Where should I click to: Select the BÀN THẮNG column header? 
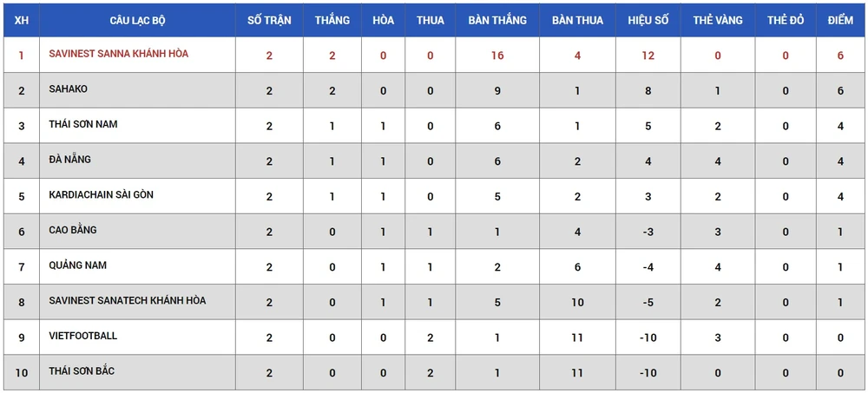click(x=497, y=20)
